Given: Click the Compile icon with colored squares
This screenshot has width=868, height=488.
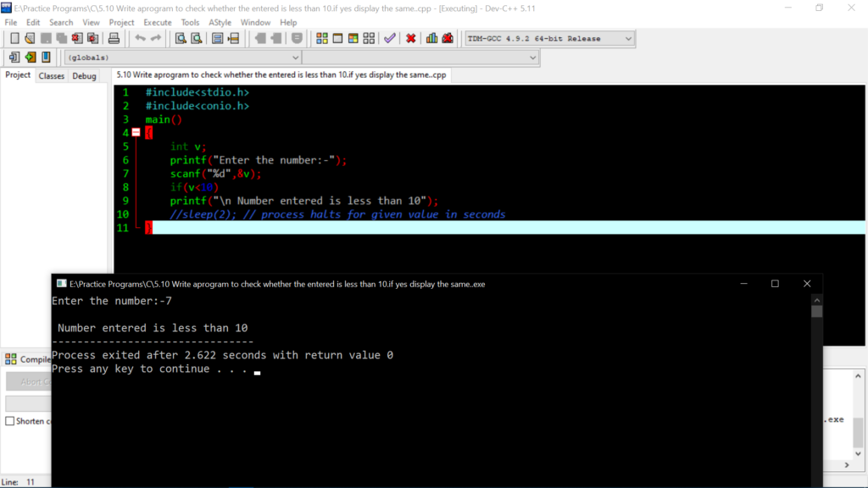Looking at the screenshot, I should tap(322, 38).
